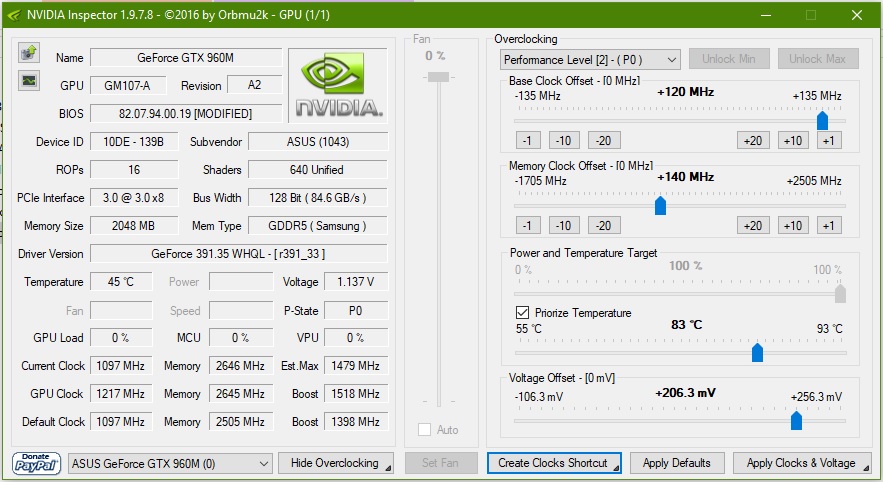Click the Bus Width 128 Bit field

[x=318, y=198]
